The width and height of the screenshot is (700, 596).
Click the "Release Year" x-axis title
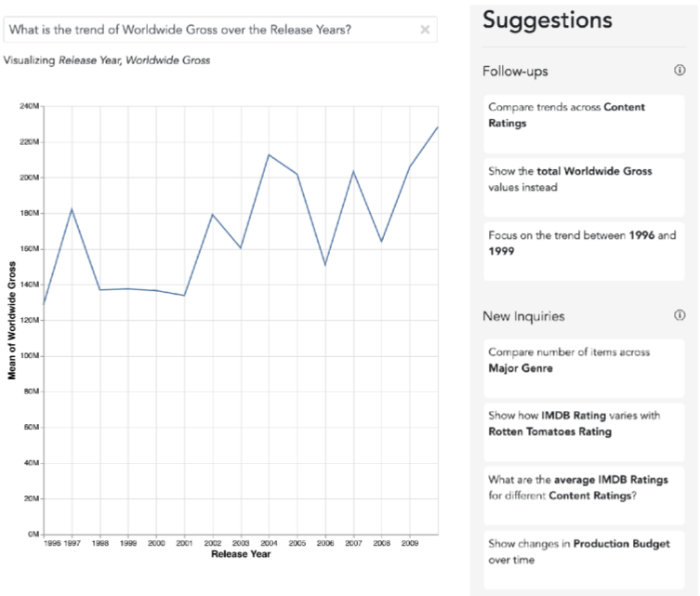pyautogui.click(x=241, y=555)
